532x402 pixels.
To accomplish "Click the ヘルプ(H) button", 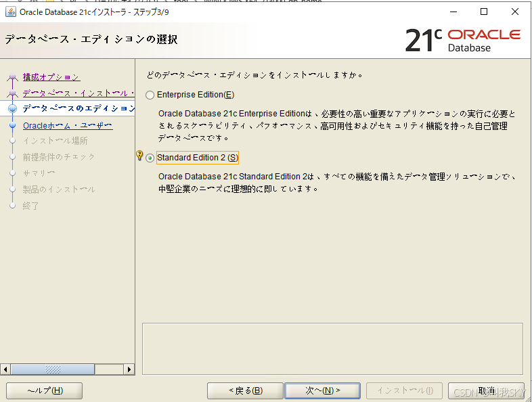I will [45, 390].
